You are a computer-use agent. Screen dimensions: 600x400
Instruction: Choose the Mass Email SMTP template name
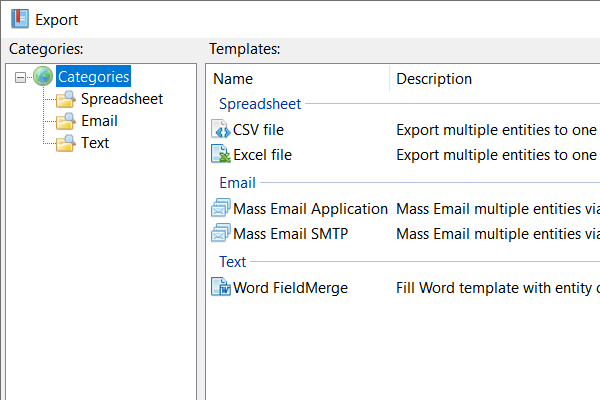[290, 234]
